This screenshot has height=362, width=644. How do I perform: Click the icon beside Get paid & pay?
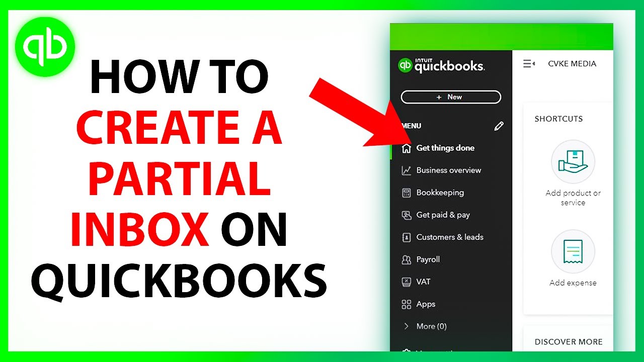click(x=407, y=215)
